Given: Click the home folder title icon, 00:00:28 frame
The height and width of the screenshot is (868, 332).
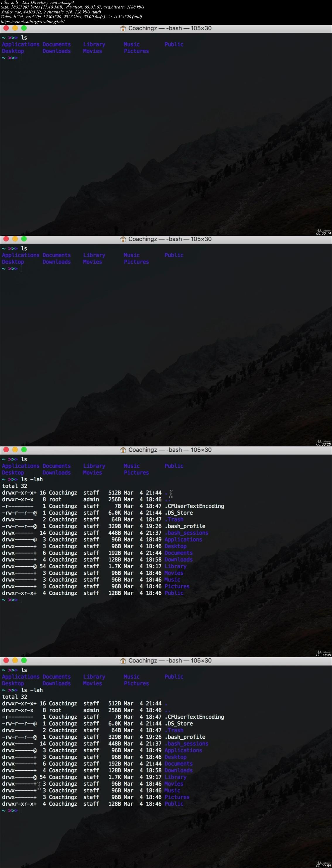Looking at the screenshot, I should coord(123,239).
